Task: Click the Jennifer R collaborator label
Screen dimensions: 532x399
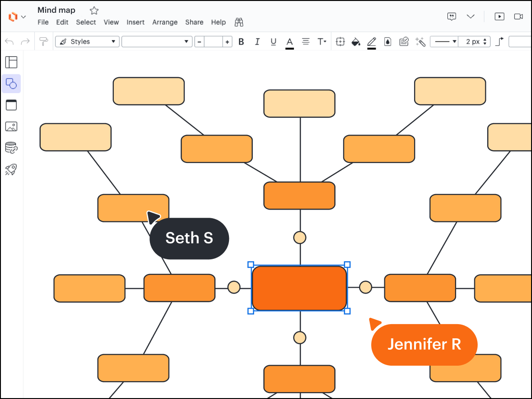Action: tap(424, 344)
